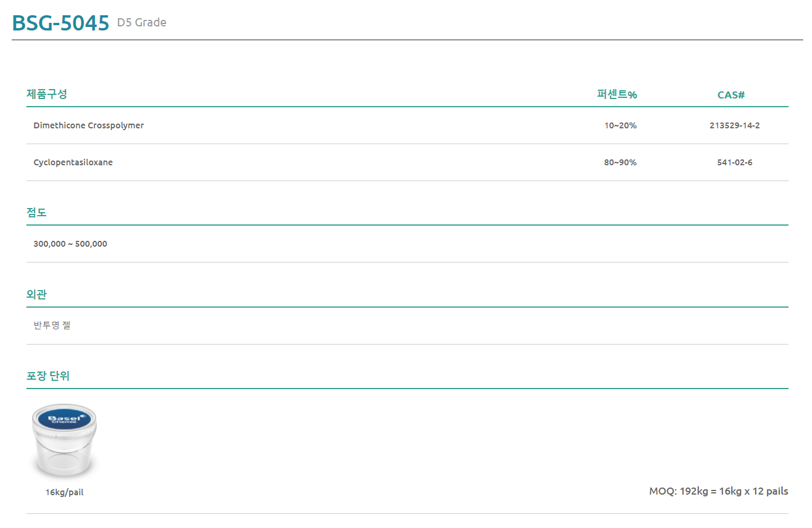This screenshot has width=812, height=528.
Task: Select Cyclopentasiloxane ingredient name
Action: tap(73, 162)
